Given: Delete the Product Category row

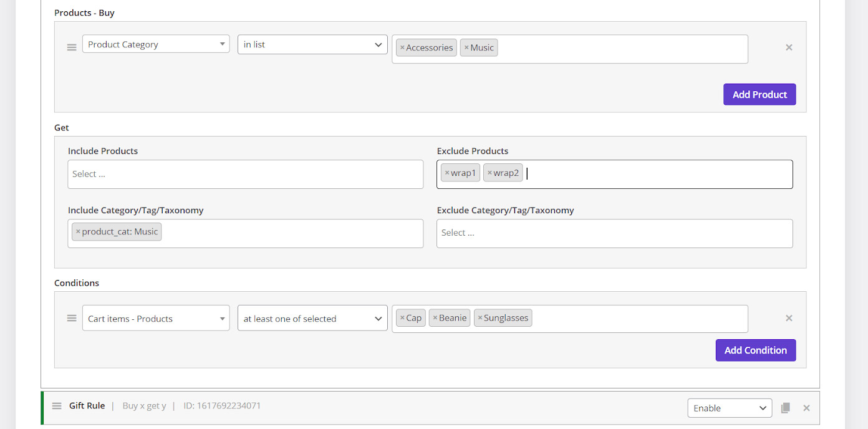Looking at the screenshot, I should (789, 47).
